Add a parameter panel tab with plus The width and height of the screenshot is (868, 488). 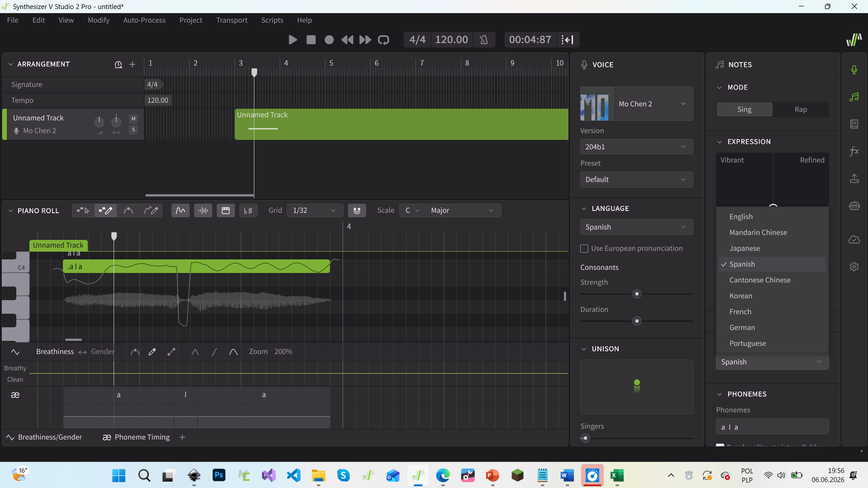pos(182,437)
